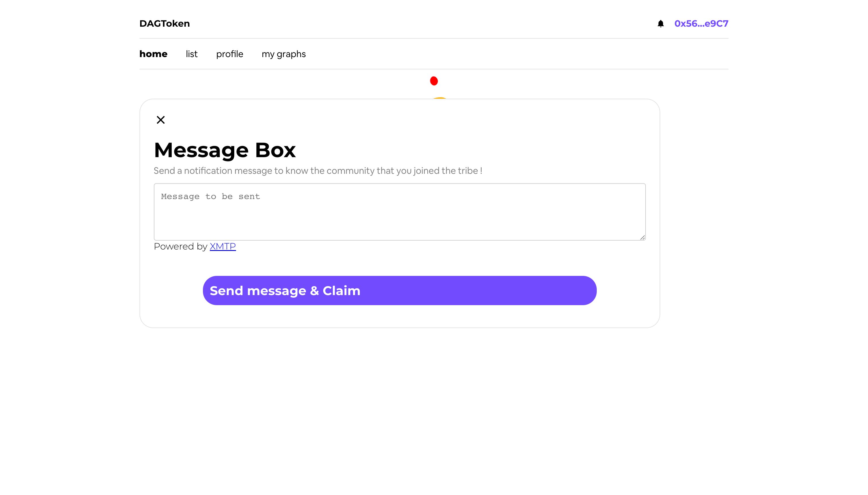The height and width of the screenshot is (495, 868).
Task: Click the red graph node dot
Action: 434,81
